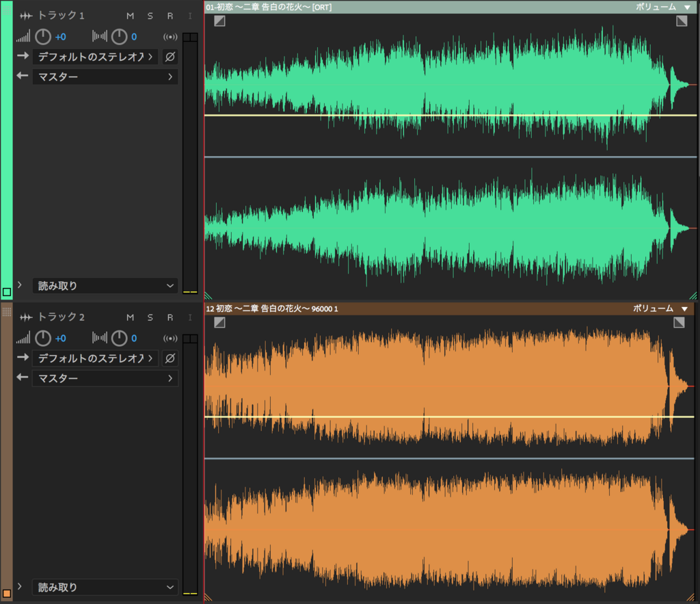Click the pan knob on トラック 1
This screenshot has width=700, height=604.
[119, 37]
